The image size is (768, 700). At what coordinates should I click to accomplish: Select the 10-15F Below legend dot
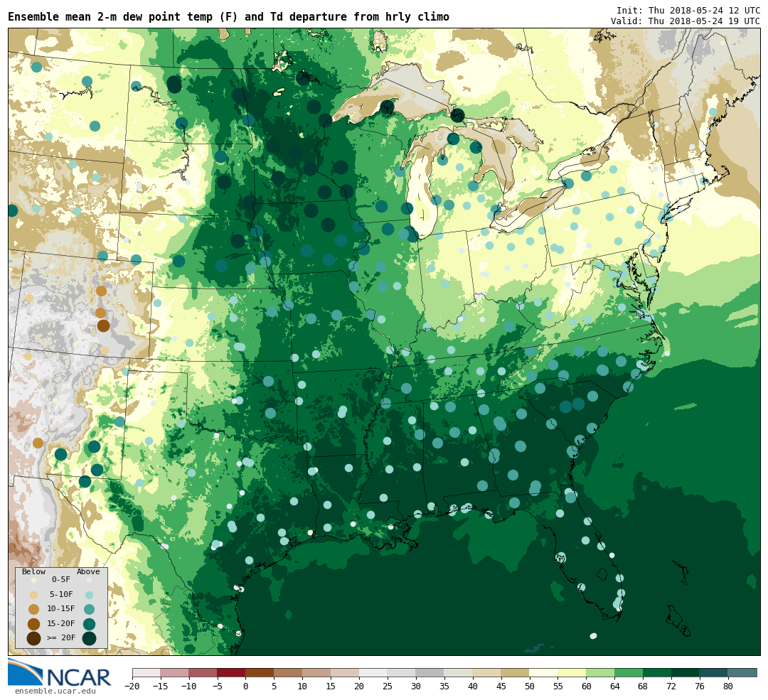[x=34, y=610]
